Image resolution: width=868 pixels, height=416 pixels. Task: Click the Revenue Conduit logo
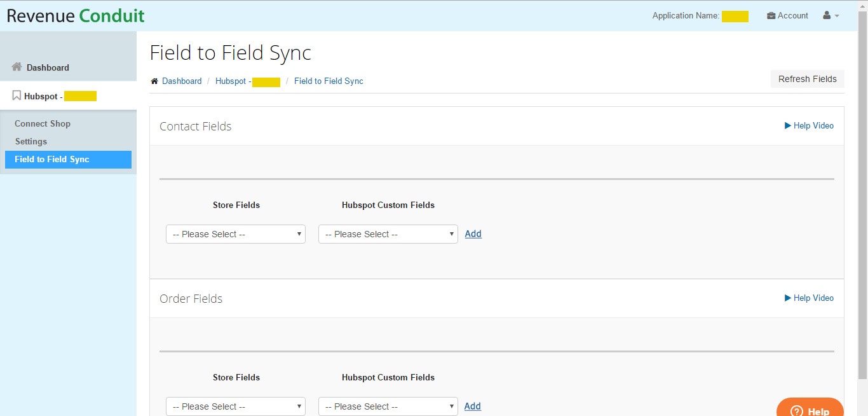[74, 15]
